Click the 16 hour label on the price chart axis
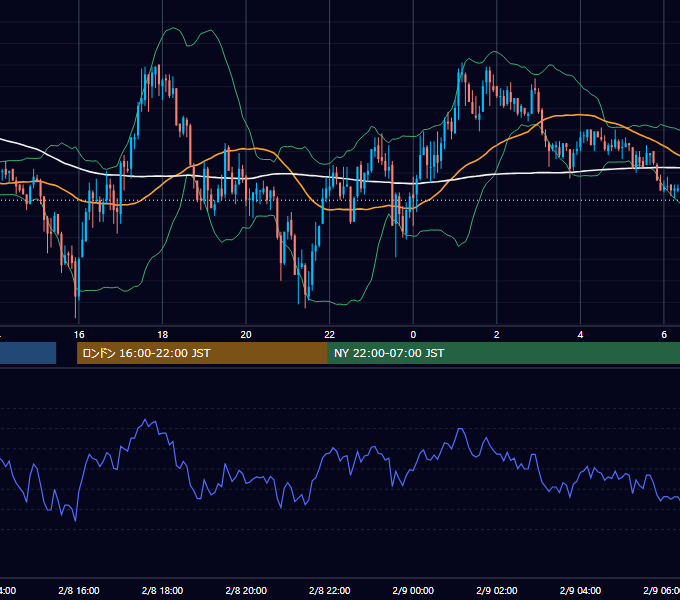680x600 pixels. point(79,335)
